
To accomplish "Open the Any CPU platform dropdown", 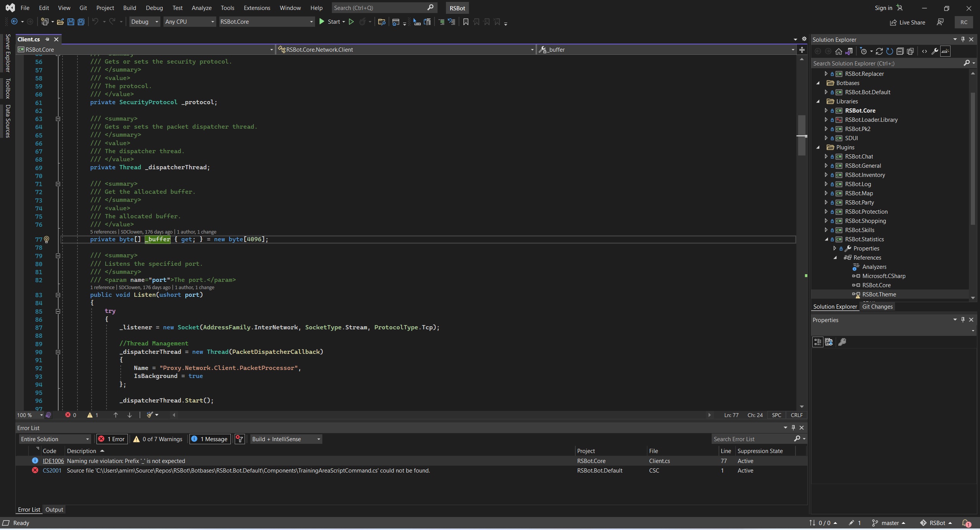I will [189, 22].
